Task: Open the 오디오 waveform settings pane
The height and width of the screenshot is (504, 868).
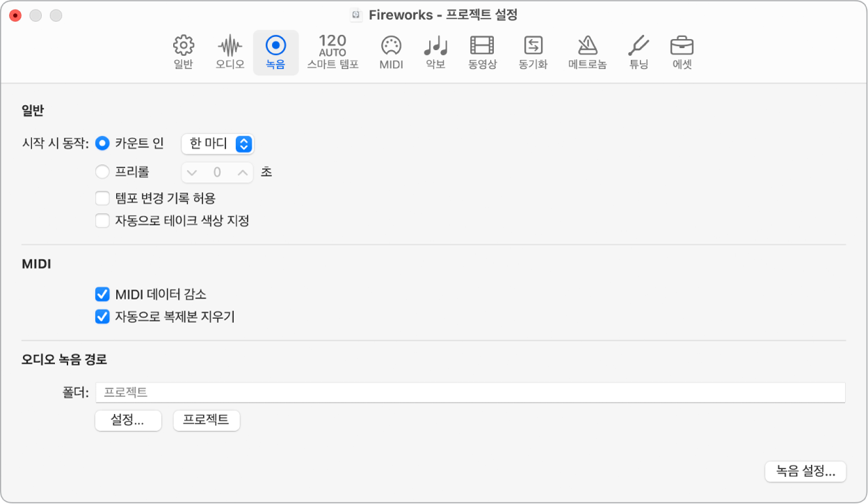Action: point(230,53)
